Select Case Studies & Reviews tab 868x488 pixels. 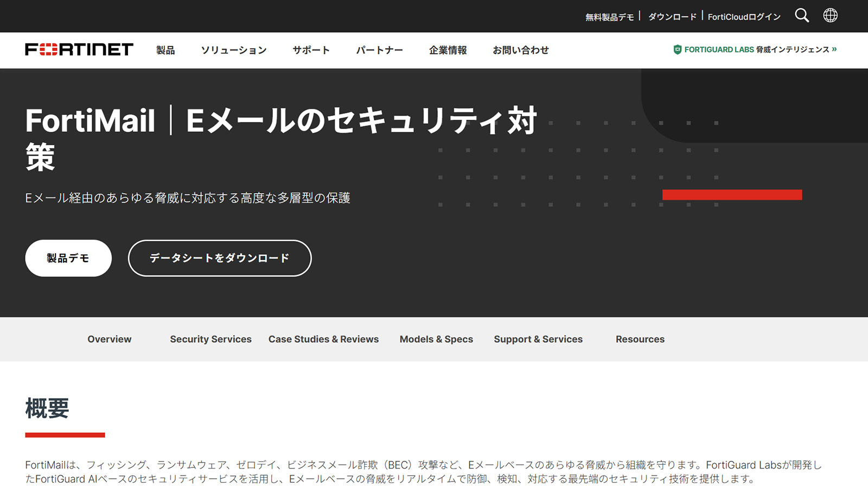pyautogui.click(x=323, y=339)
